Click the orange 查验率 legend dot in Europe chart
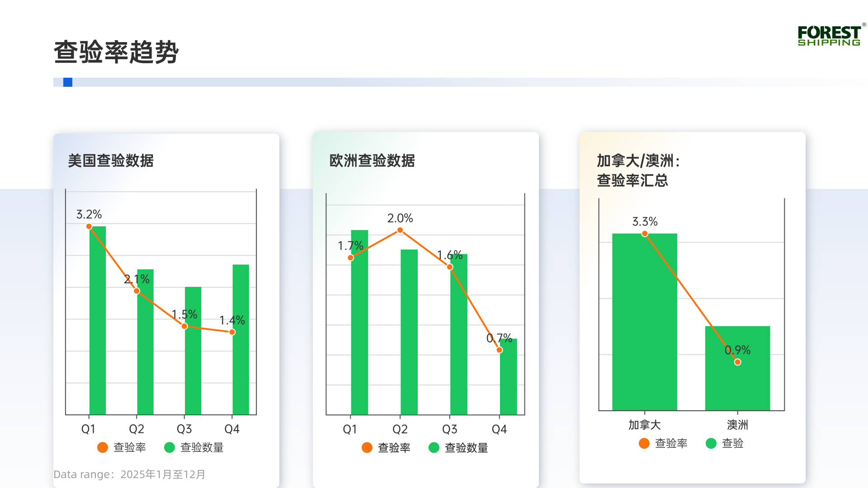The height and width of the screenshot is (488, 868). click(366, 448)
